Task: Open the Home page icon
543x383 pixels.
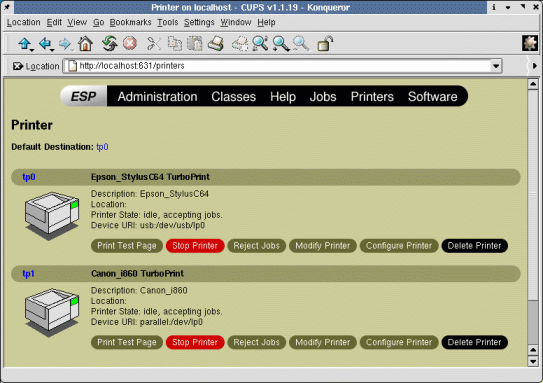Action: (x=85, y=44)
